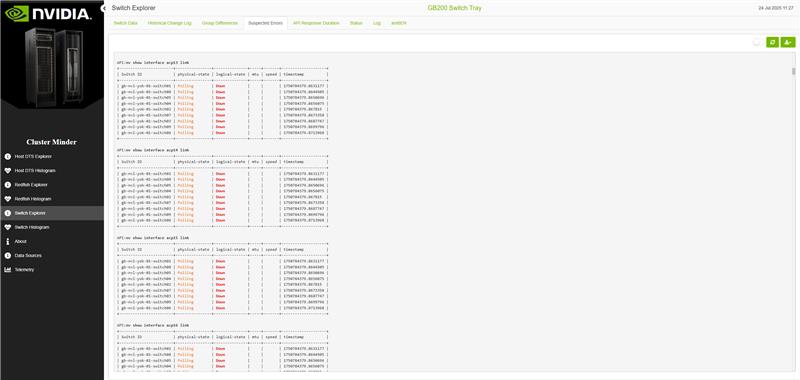Click the server rack image in sidebar
800x380 pixels.
pos(54,66)
